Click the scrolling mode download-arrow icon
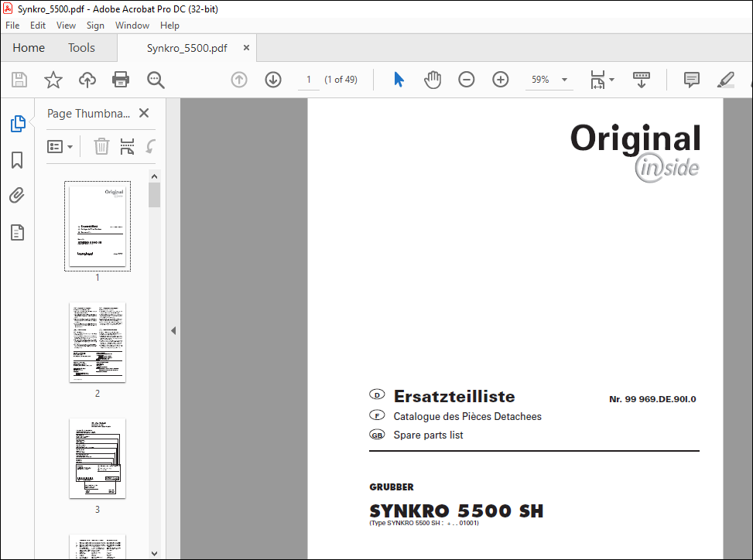Image resolution: width=753 pixels, height=560 pixels. point(641,80)
